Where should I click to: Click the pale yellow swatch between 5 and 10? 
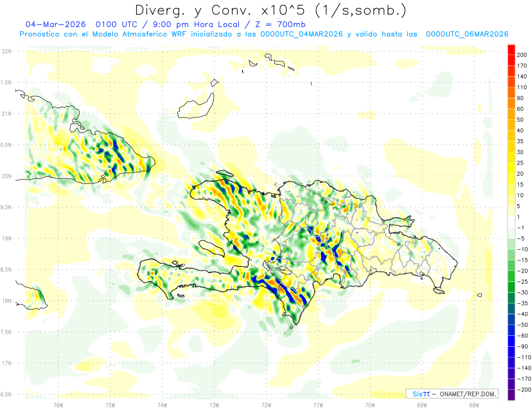click(512, 201)
